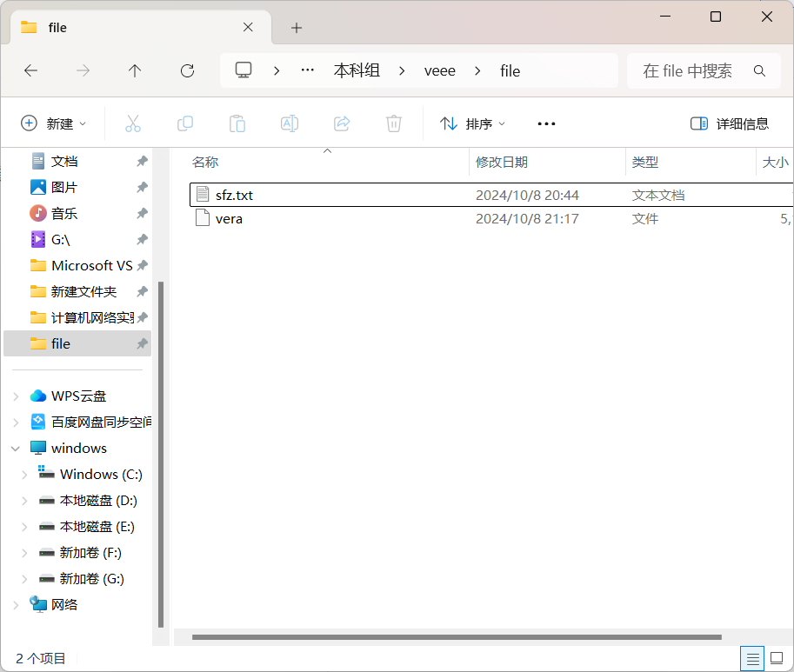Toggle the 详细信息 details pane
Image resolution: width=794 pixels, height=672 pixels.
730,123
